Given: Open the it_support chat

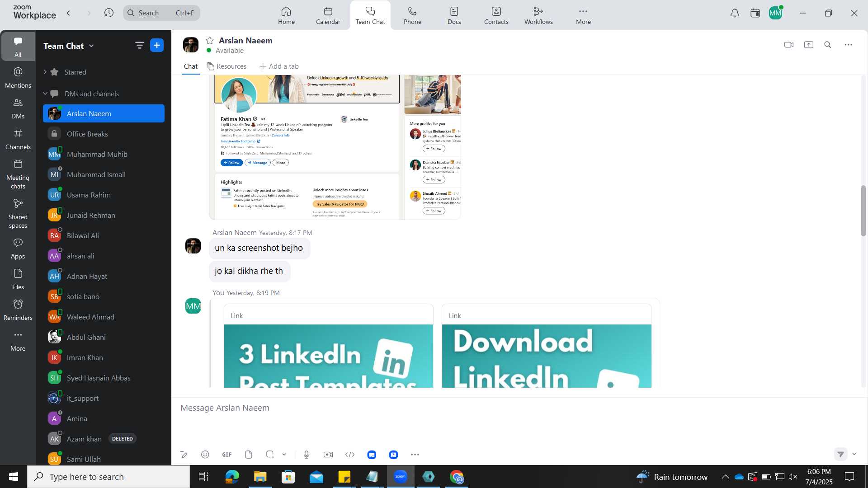Looking at the screenshot, I should click(x=104, y=398).
